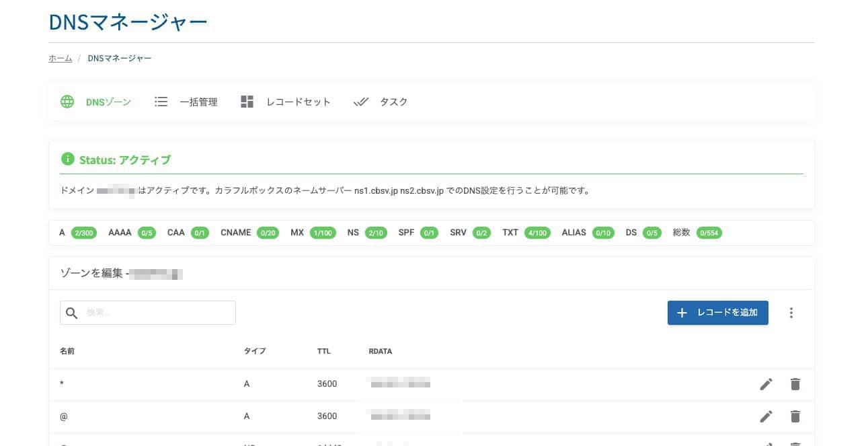The height and width of the screenshot is (446, 868).
Task: Click the CNAME count badge 0/20
Action: pos(268,233)
